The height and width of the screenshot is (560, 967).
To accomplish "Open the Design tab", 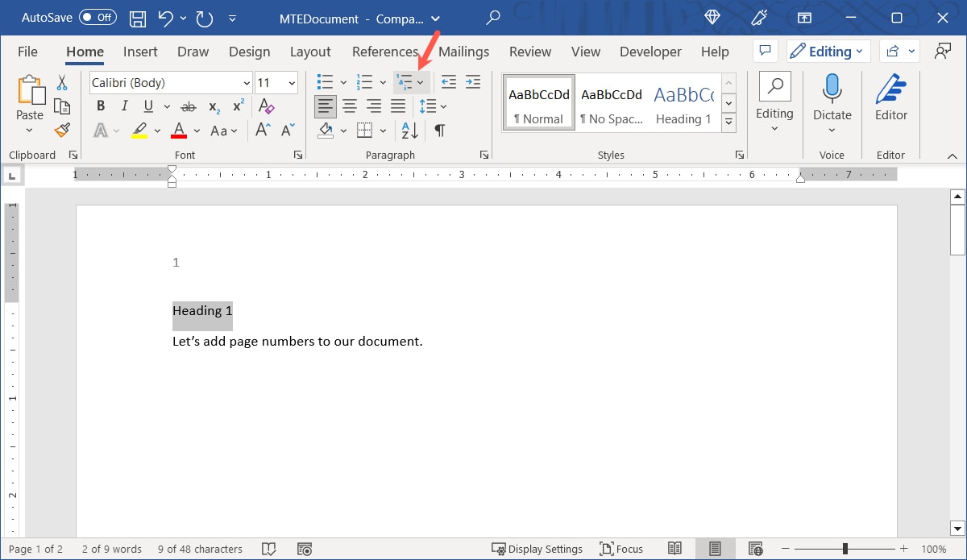I will [249, 52].
